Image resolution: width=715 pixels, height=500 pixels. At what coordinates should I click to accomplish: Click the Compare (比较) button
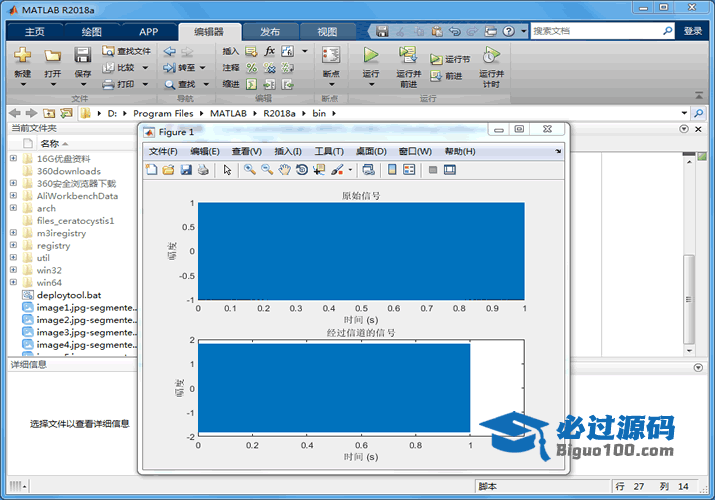pyautogui.click(x=119, y=67)
